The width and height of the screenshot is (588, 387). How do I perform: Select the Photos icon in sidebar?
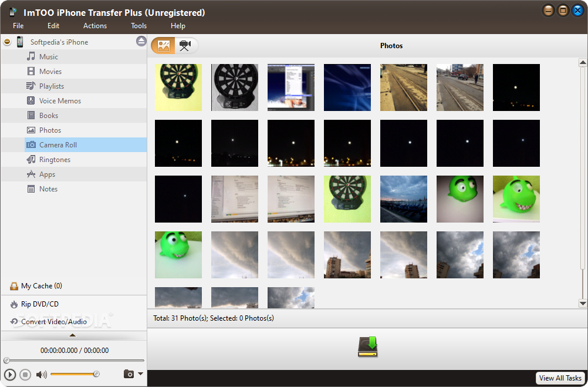coord(31,130)
